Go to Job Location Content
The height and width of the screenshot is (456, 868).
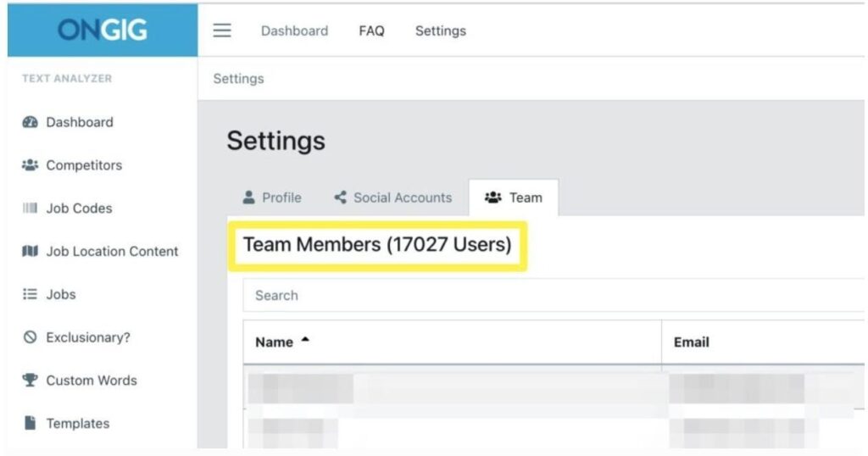point(112,252)
